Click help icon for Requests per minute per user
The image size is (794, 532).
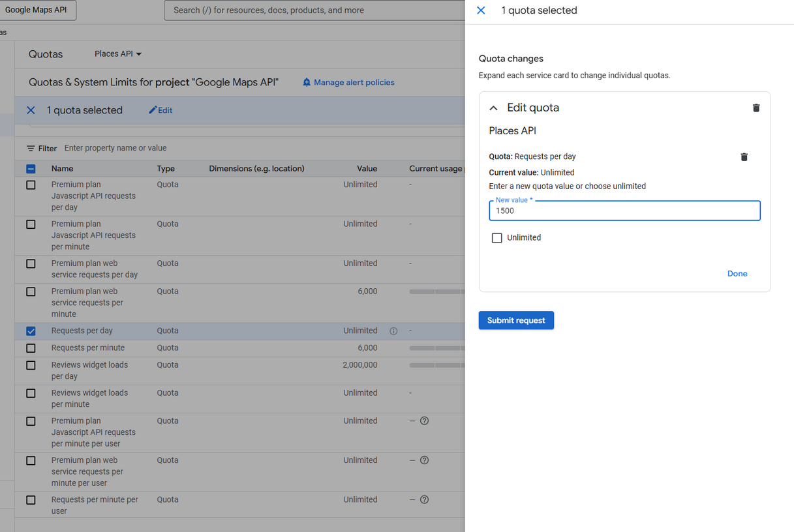coord(424,500)
